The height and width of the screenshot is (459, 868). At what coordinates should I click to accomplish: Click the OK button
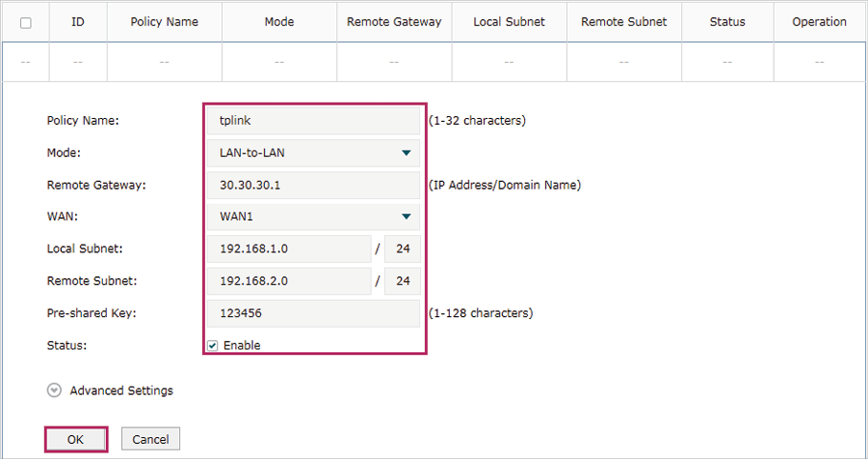75,440
